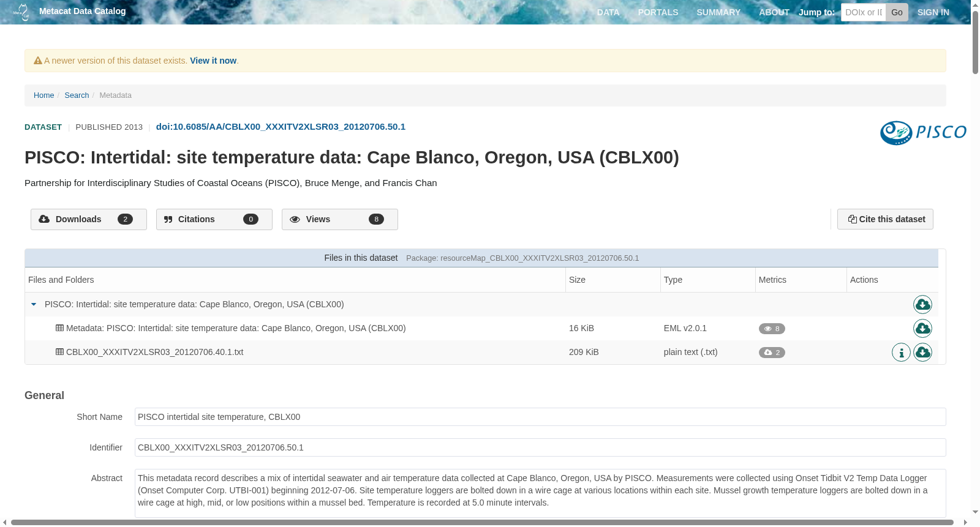Click the Metacat logo icon in header
This screenshot has width=980, height=527.
point(21,12)
